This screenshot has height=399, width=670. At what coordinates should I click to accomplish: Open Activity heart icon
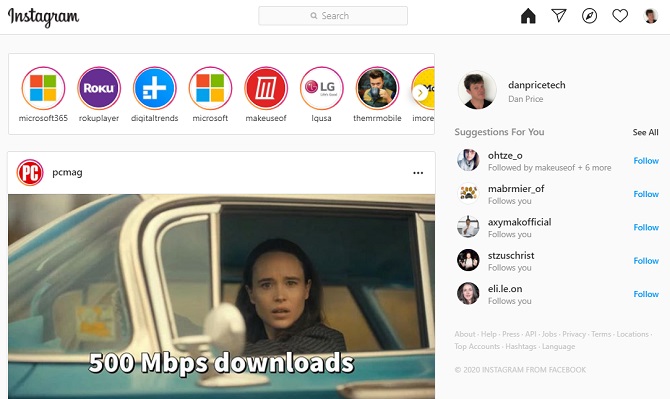pyautogui.click(x=620, y=16)
